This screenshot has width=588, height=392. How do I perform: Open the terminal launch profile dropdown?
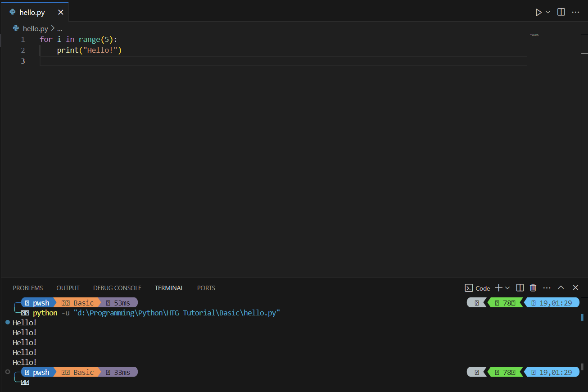coord(507,288)
